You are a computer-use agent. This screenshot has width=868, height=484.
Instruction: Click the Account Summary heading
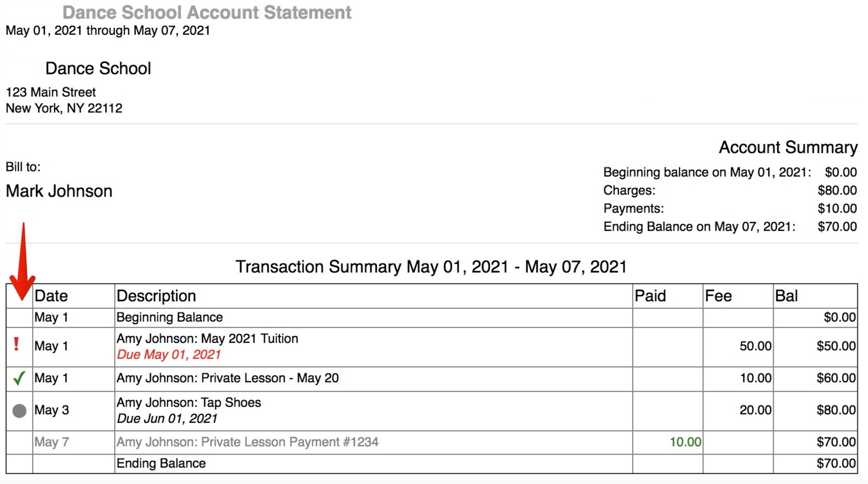[x=788, y=147]
